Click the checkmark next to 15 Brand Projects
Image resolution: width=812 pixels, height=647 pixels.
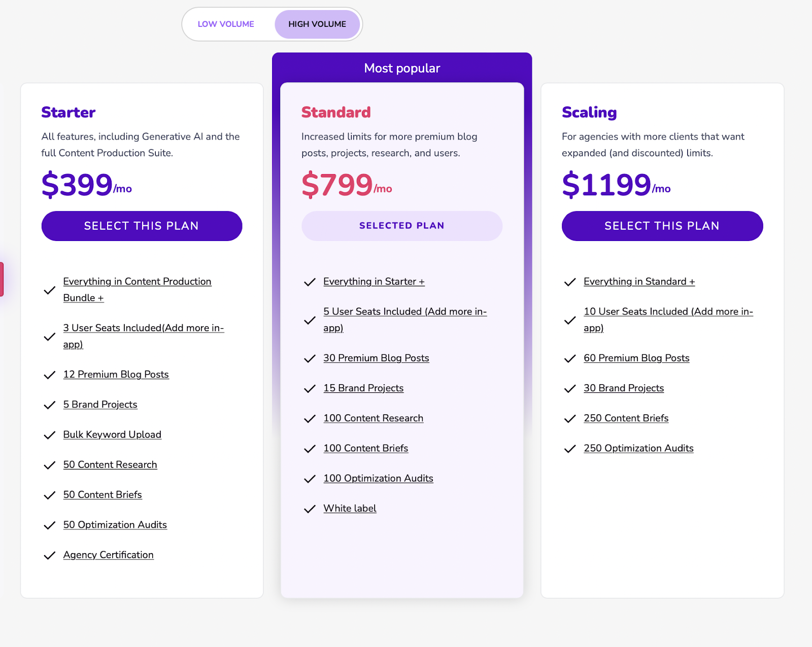click(310, 389)
